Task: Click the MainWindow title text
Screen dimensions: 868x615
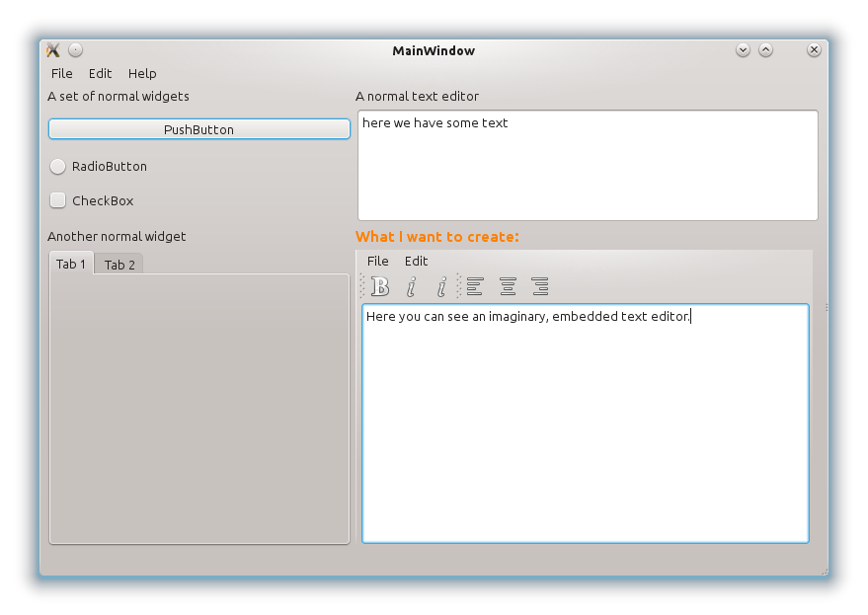Action: click(x=434, y=51)
